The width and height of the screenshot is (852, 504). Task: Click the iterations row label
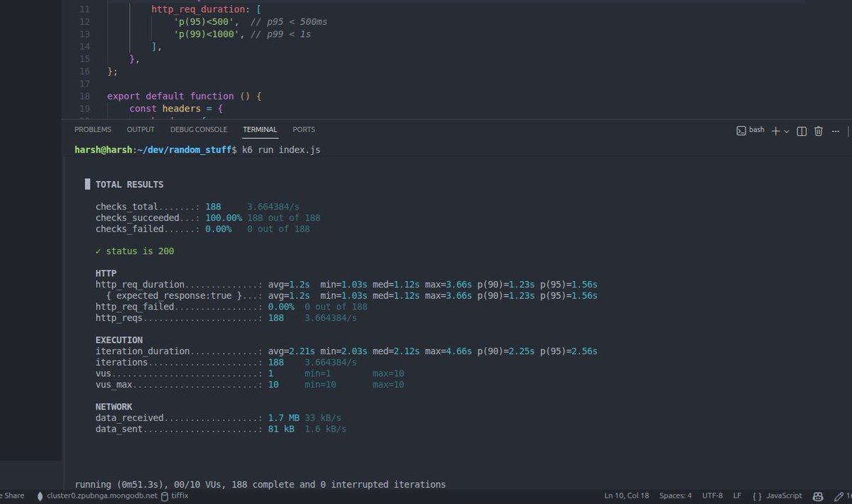pyautogui.click(x=122, y=362)
